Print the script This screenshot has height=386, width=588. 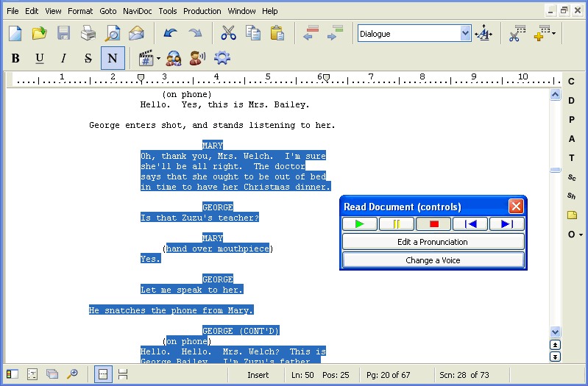pos(88,33)
